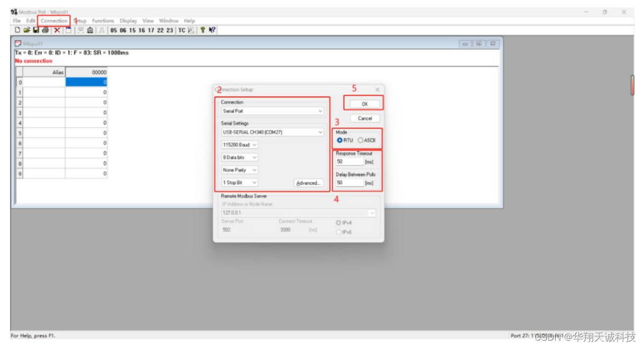Click the Server Port 502 field
The height and width of the screenshot is (347, 644).
tap(234, 230)
